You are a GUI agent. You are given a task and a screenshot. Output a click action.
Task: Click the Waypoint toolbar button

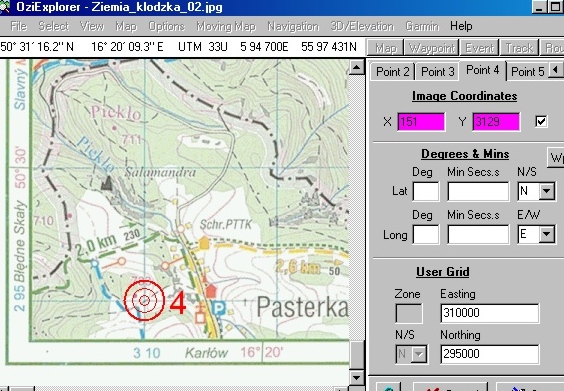(432, 48)
